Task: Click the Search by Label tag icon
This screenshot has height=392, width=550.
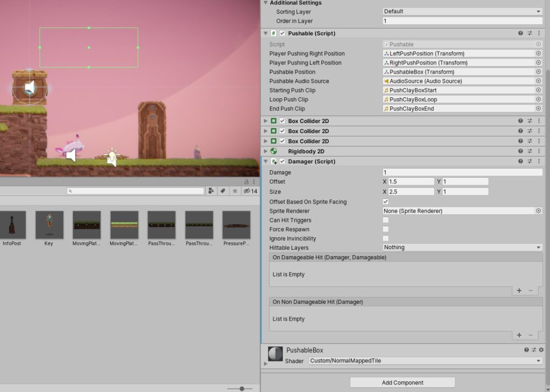Action: tap(223, 191)
